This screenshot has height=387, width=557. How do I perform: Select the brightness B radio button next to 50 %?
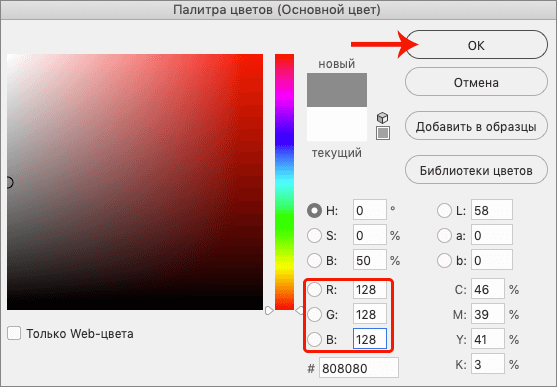click(x=314, y=260)
